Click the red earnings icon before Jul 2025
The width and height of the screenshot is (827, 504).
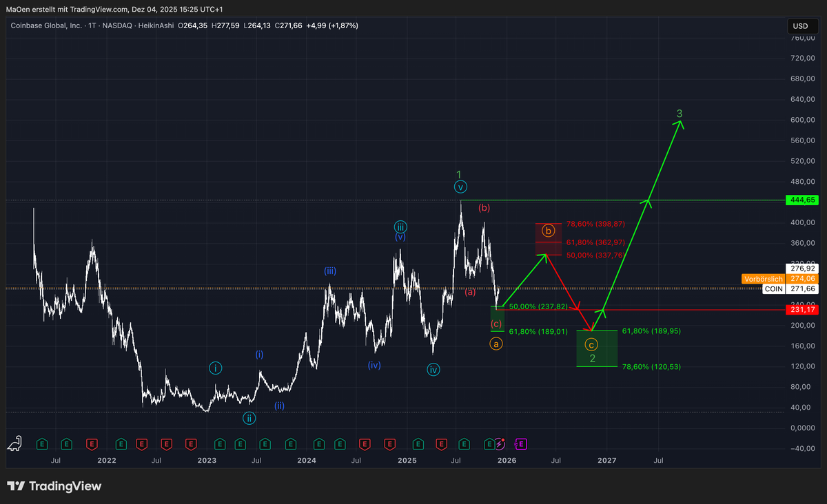tap(441, 444)
